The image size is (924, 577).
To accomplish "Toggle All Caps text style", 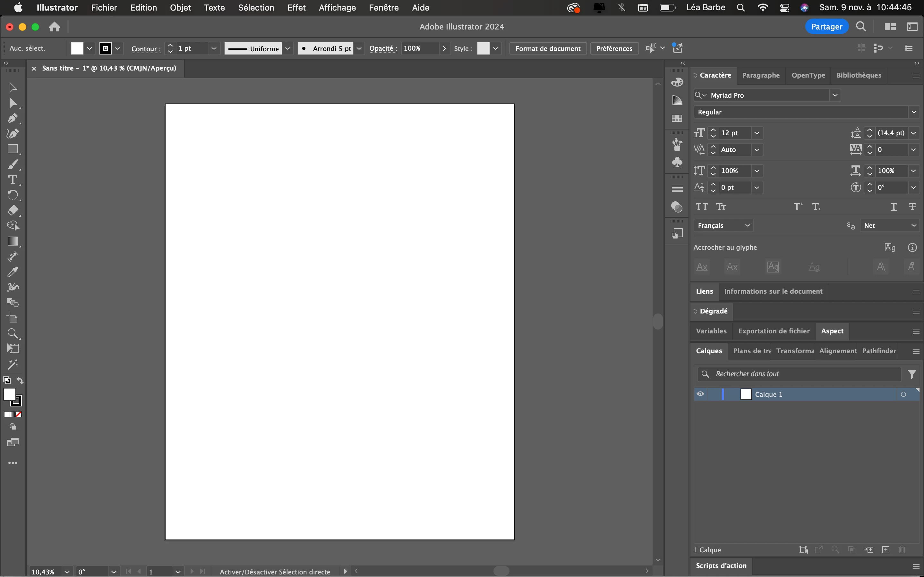I will pyautogui.click(x=702, y=207).
